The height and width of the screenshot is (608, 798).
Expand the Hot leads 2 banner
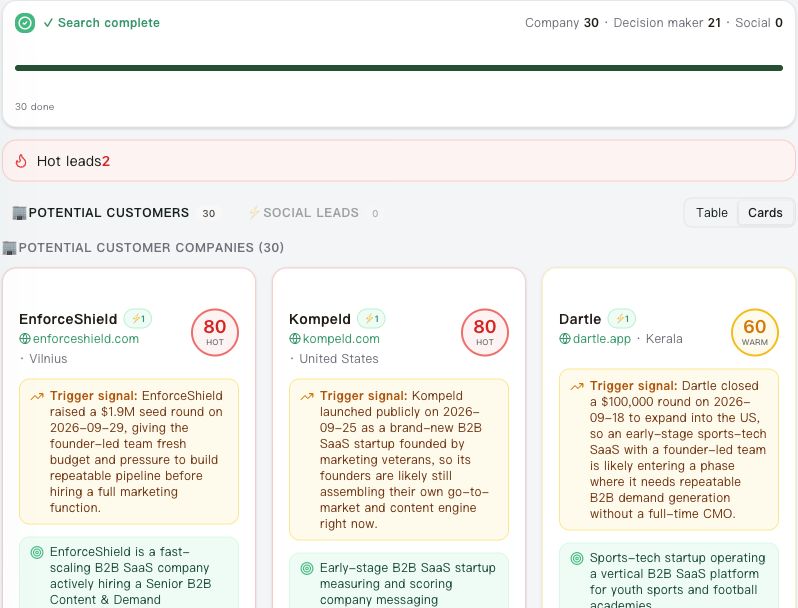(x=399, y=161)
